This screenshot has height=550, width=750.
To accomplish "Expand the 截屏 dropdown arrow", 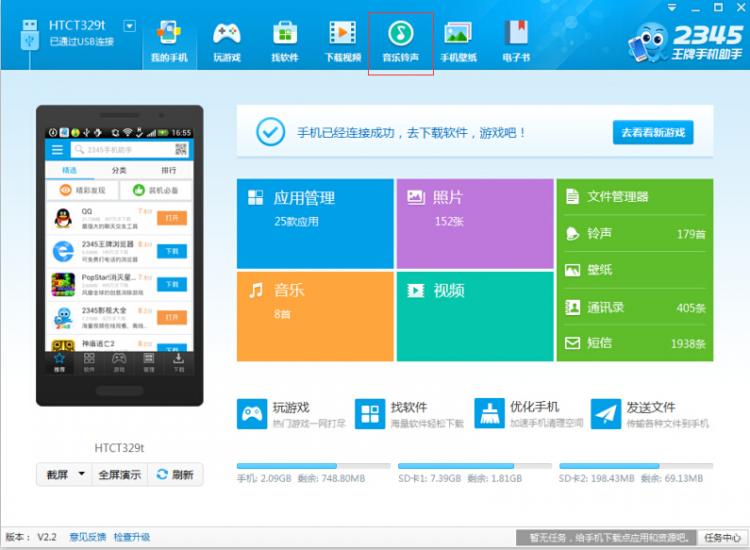I will [x=82, y=474].
